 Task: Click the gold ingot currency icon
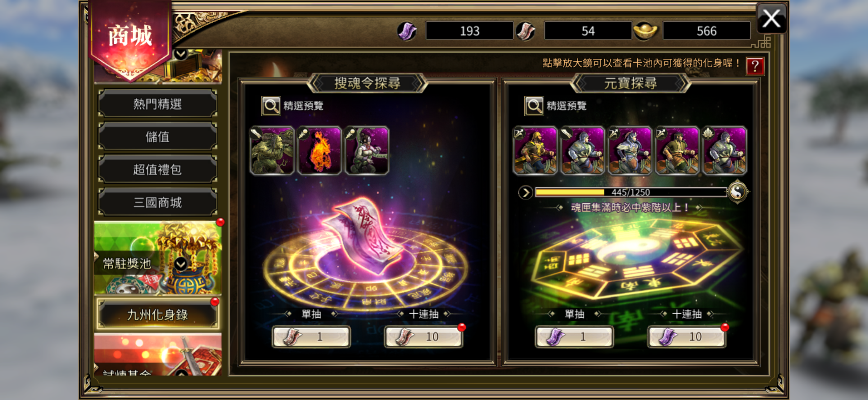coord(644,31)
